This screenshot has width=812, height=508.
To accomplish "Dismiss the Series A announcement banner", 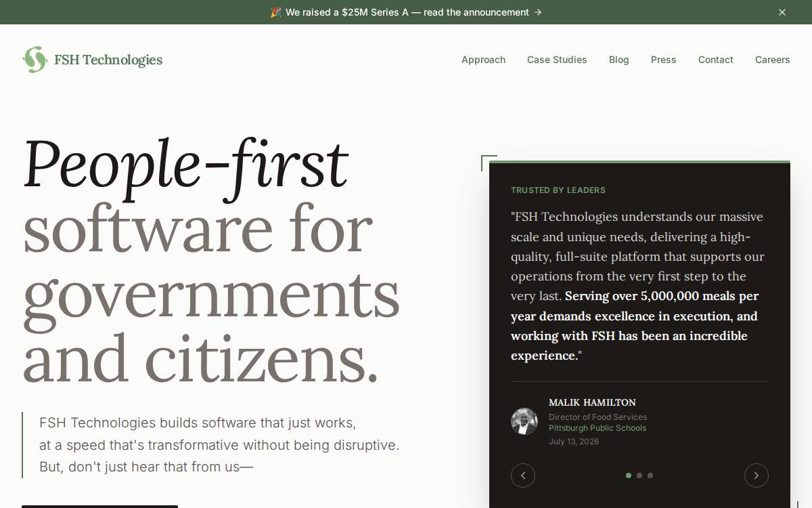I will coord(782,12).
